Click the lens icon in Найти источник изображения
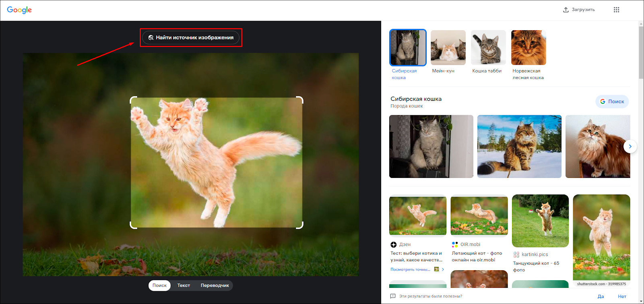 click(x=151, y=37)
